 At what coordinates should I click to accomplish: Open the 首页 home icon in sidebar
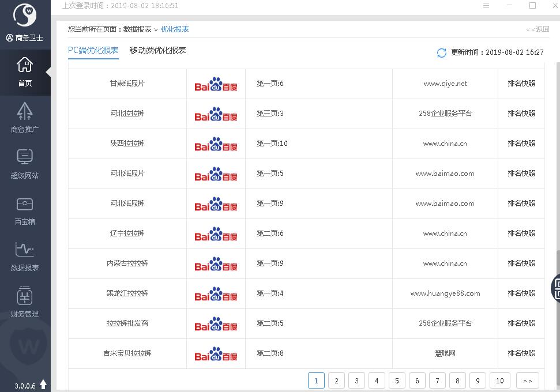click(25, 71)
